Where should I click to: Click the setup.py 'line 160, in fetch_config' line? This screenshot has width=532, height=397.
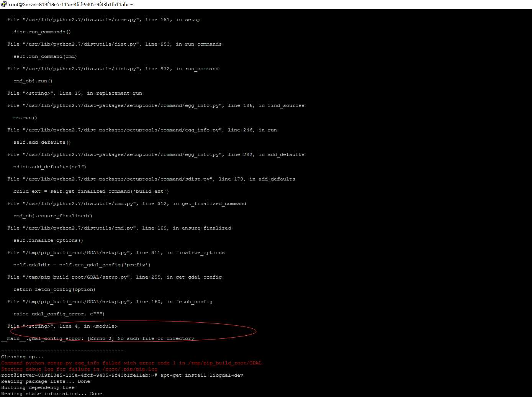click(x=110, y=302)
